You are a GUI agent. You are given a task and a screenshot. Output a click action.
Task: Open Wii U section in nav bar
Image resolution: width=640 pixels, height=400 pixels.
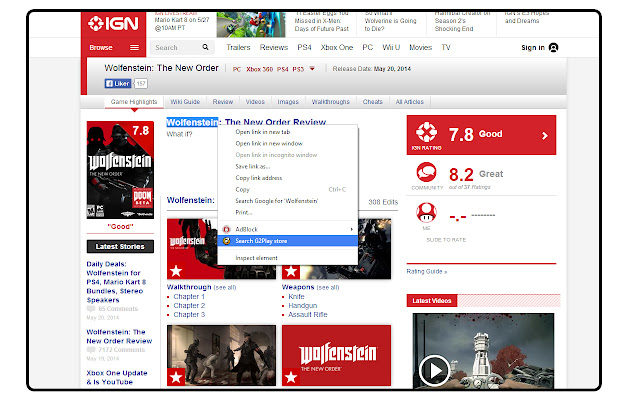point(391,47)
